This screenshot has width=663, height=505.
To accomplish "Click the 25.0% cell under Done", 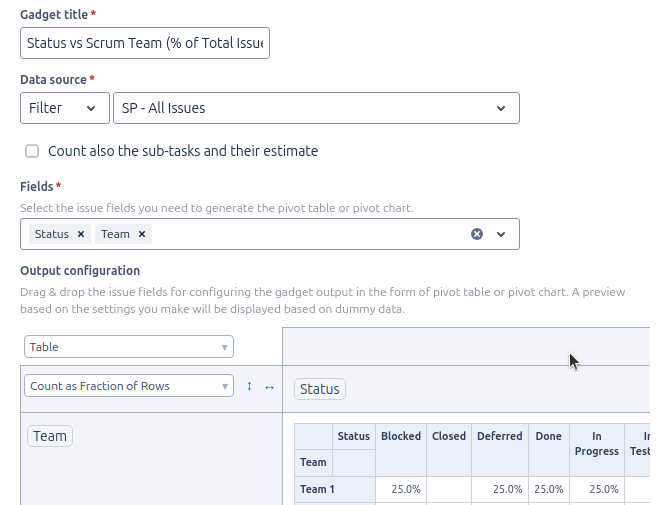I will (x=549, y=489).
